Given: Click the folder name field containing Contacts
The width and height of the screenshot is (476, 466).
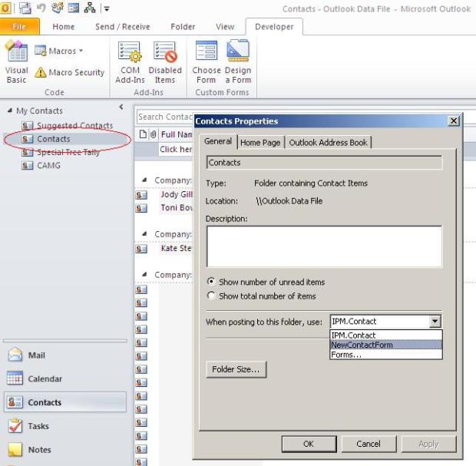Looking at the screenshot, I should click(x=324, y=163).
